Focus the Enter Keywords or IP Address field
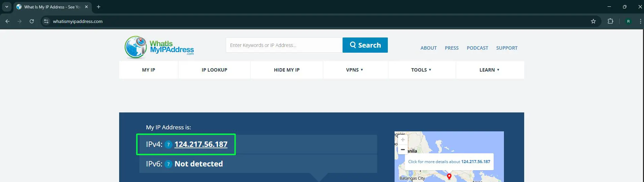Image resolution: width=644 pixels, height=182 pixels. click(284, 45)
